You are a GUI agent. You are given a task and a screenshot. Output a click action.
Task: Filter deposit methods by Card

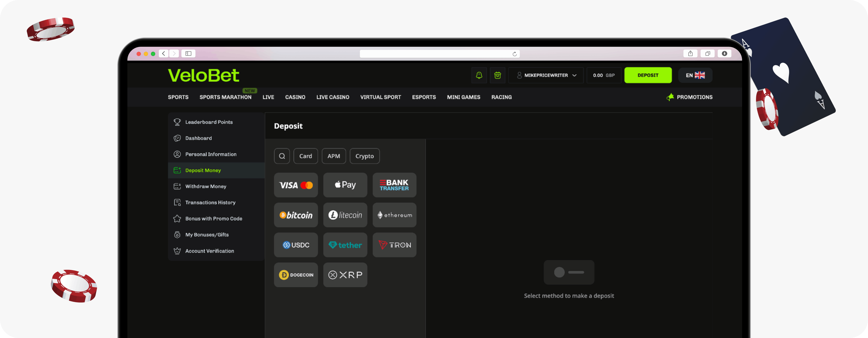coord(306,156)
